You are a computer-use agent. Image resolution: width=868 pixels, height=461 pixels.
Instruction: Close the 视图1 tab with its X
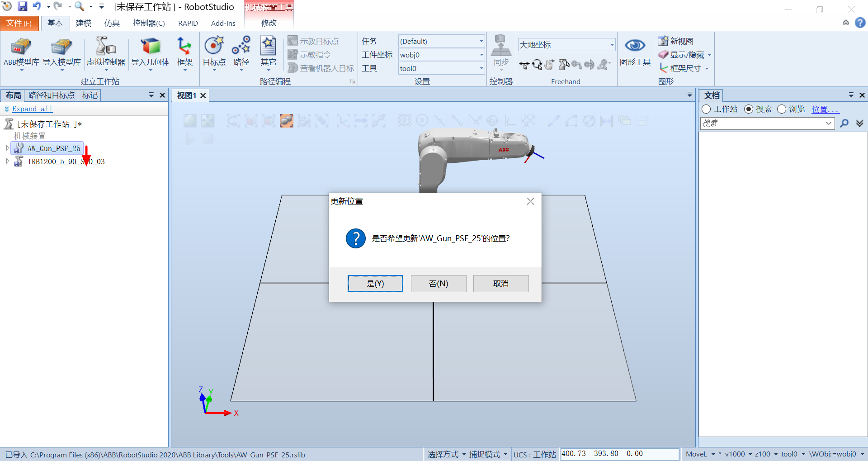(x=203, y=95)
